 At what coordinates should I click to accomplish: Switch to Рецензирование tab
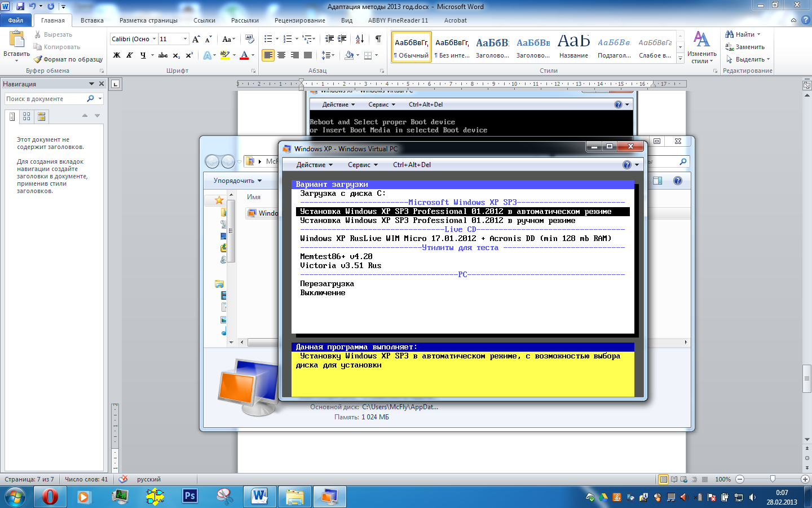(299, 20)
